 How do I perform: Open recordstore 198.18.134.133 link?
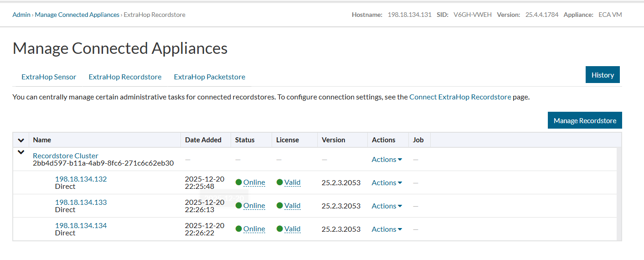pyautogui.click(x=81, y=202)
